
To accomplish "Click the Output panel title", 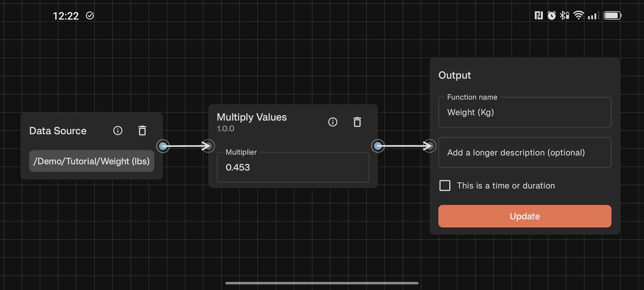I will pos(454,75).
